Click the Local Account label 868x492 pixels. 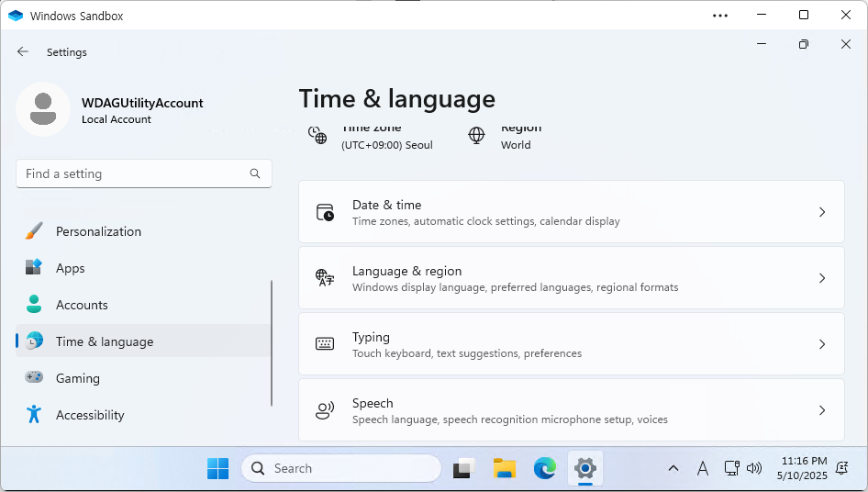click(117, 119)
